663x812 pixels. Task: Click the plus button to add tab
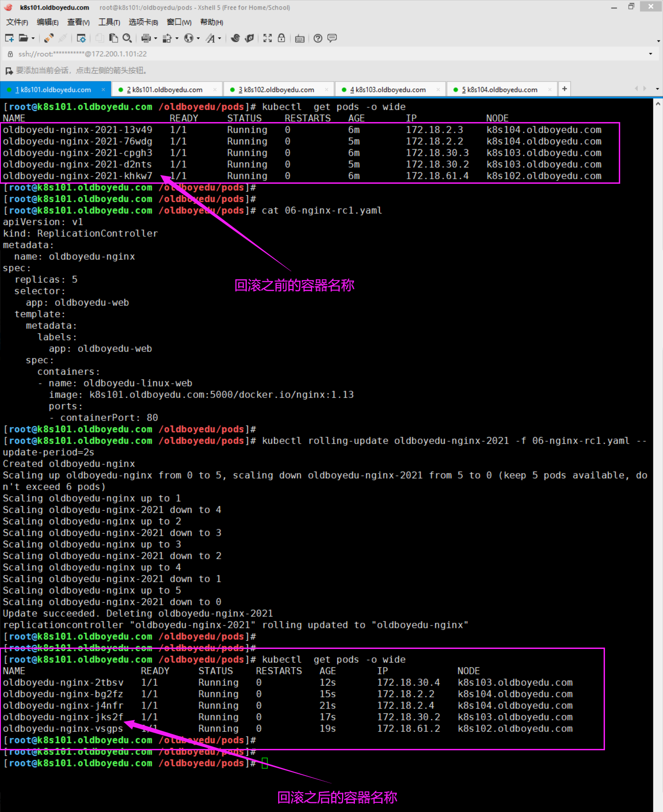click(x=564, y=89)
